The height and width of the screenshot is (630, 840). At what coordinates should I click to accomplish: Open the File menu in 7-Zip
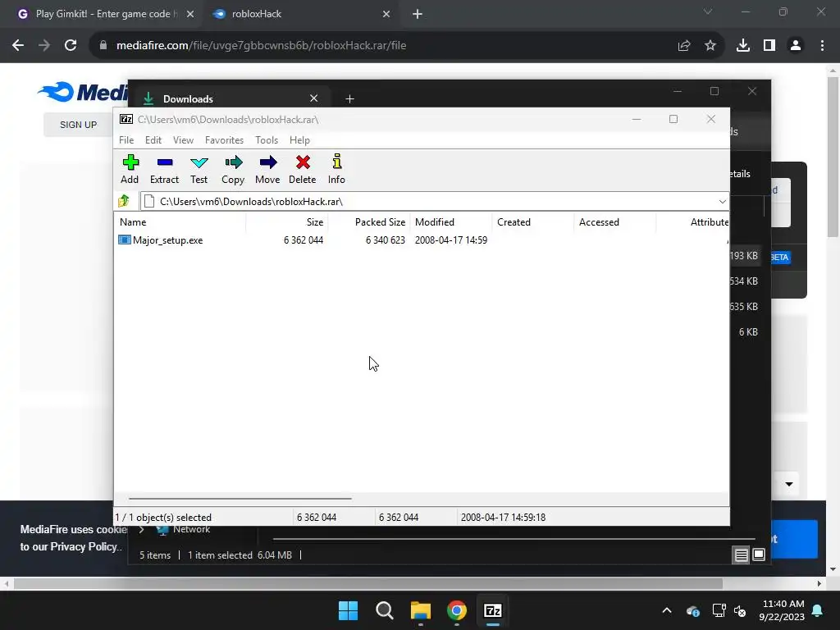[126, 139]
